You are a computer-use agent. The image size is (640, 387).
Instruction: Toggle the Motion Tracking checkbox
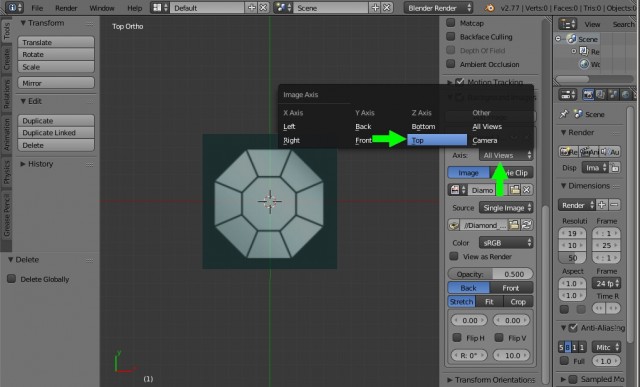point(460,82)
